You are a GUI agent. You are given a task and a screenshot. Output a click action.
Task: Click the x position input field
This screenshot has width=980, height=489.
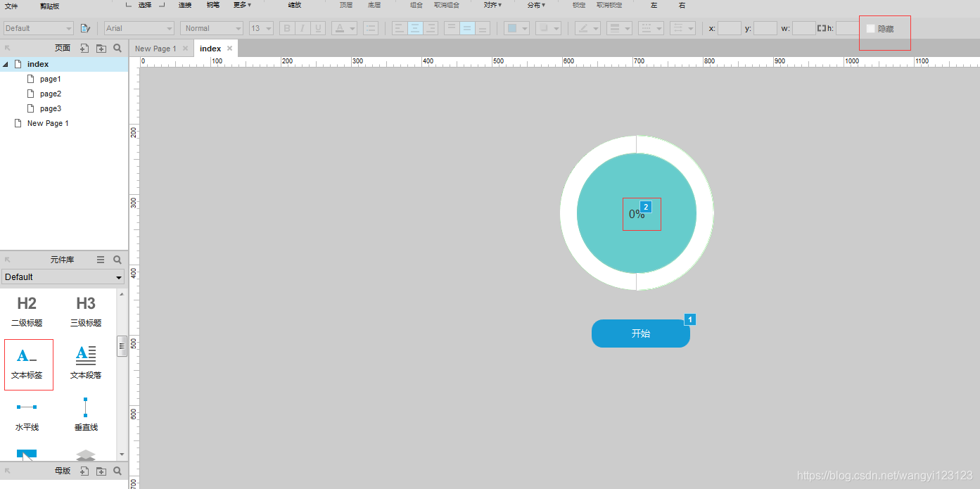click(x=730, y=28)
